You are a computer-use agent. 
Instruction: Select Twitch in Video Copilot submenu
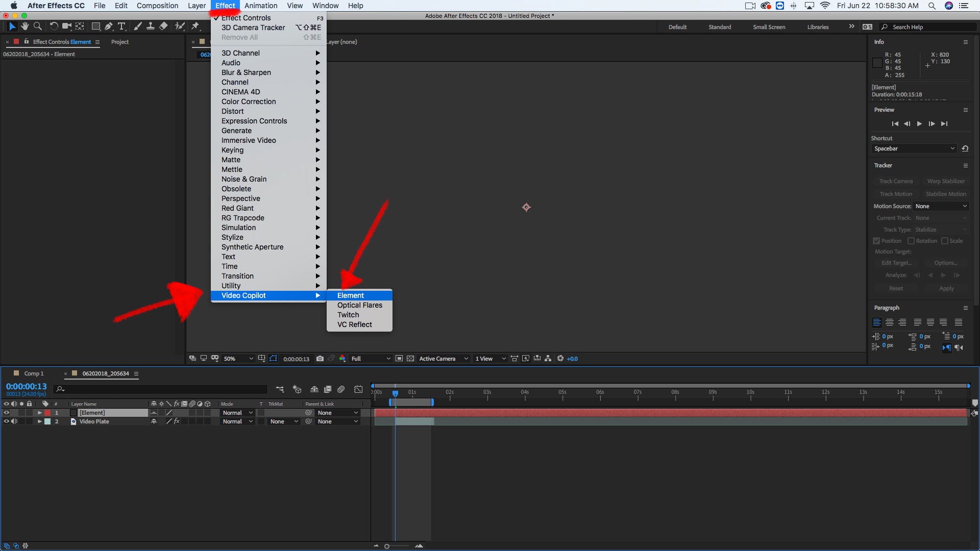(x=359, y=315)
